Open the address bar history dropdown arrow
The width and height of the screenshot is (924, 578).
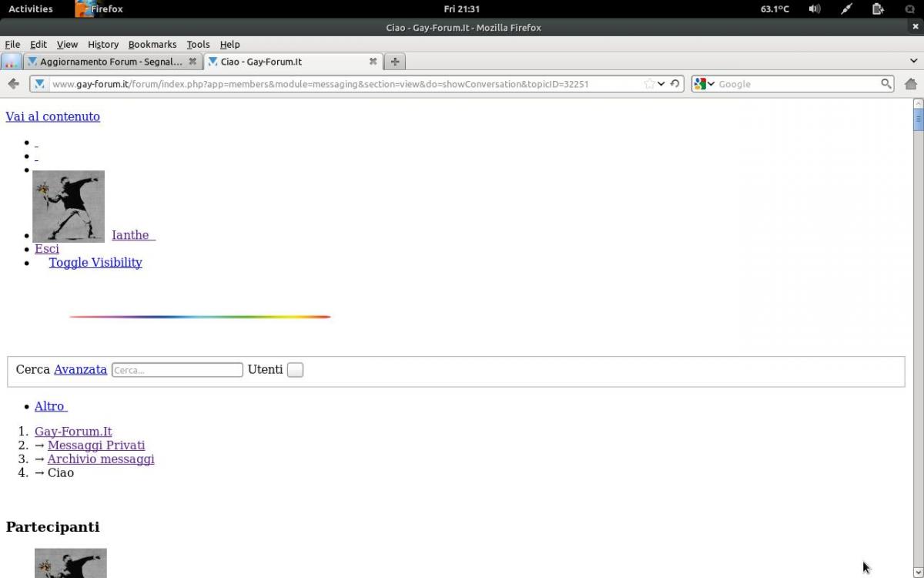click(661, 84)
